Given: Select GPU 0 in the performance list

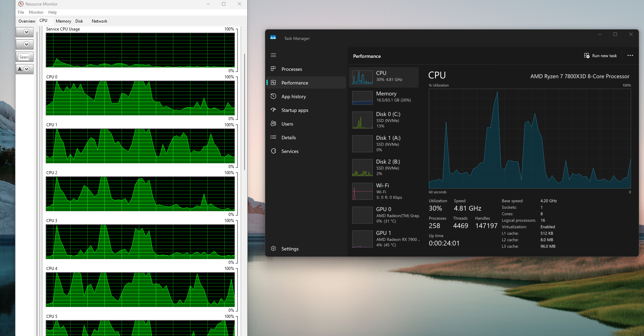Looking at the screenshot, I should [x=384, y=215].
